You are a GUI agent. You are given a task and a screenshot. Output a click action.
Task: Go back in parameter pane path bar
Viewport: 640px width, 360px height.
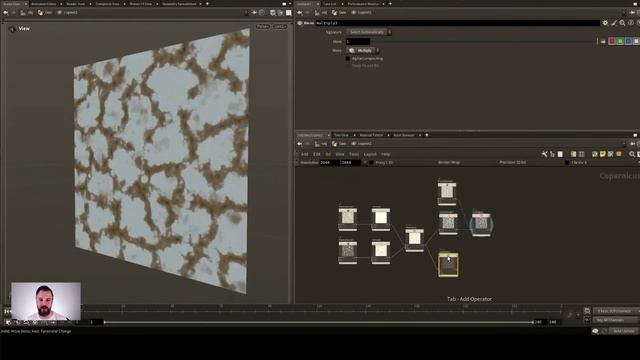[x=300, y=13]
